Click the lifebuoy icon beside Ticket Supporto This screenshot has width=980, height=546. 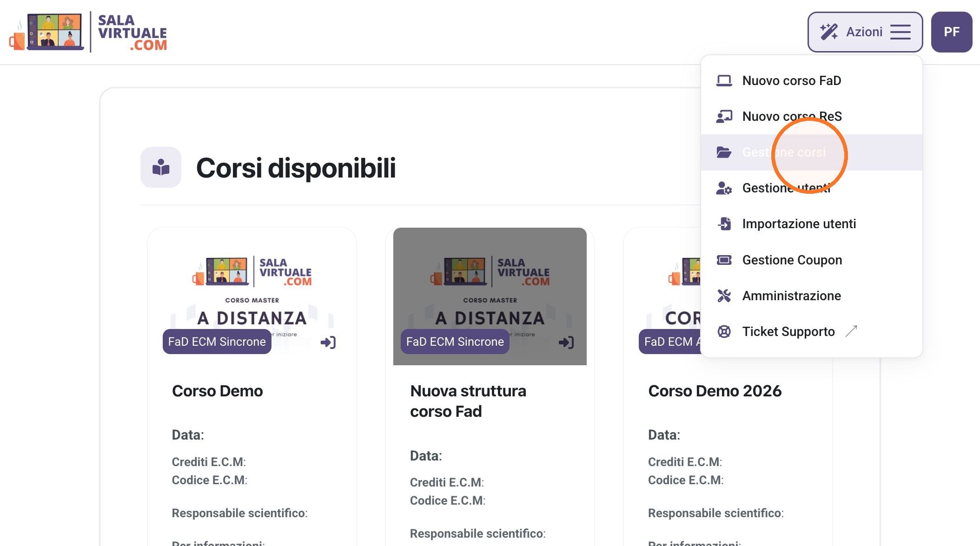(x=724, y=331)
